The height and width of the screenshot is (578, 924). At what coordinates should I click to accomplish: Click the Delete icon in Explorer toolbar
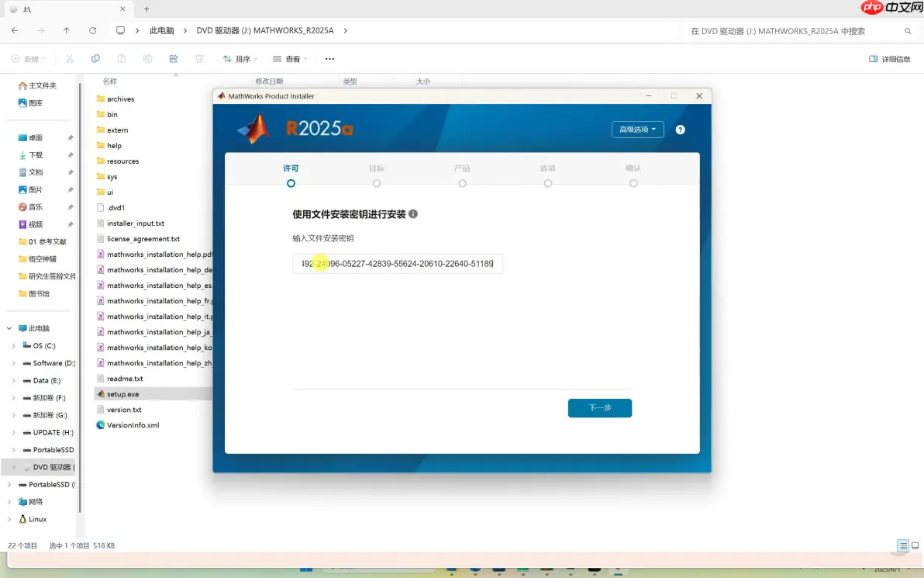click(x=200, y=58)
